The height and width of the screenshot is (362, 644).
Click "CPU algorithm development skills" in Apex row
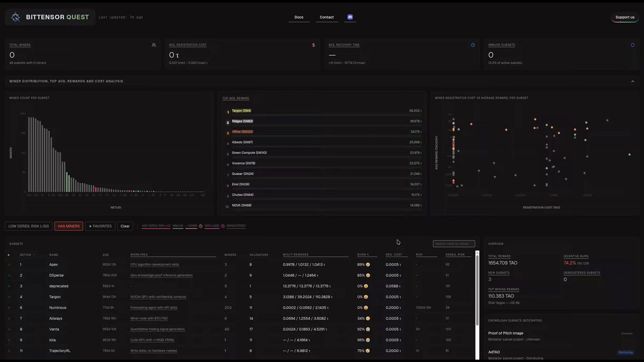155,264
